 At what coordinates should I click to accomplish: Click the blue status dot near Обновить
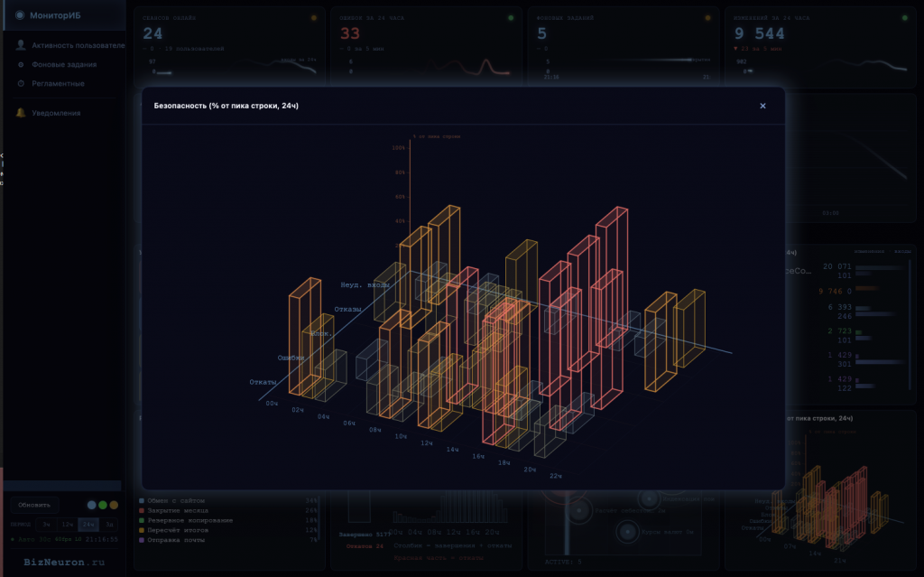pyautogui.click(x=91, y=505)
